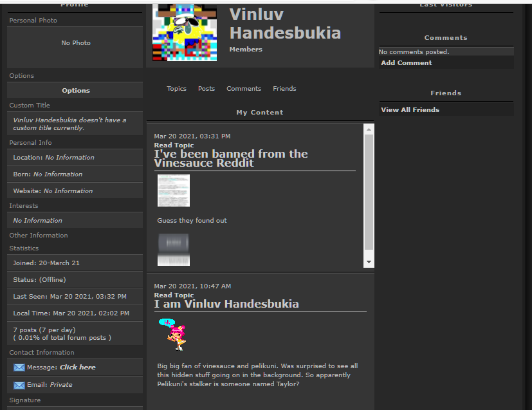Click 'No Information' under Interests
This screenshot has width=532, height=410.
(38, 220)
